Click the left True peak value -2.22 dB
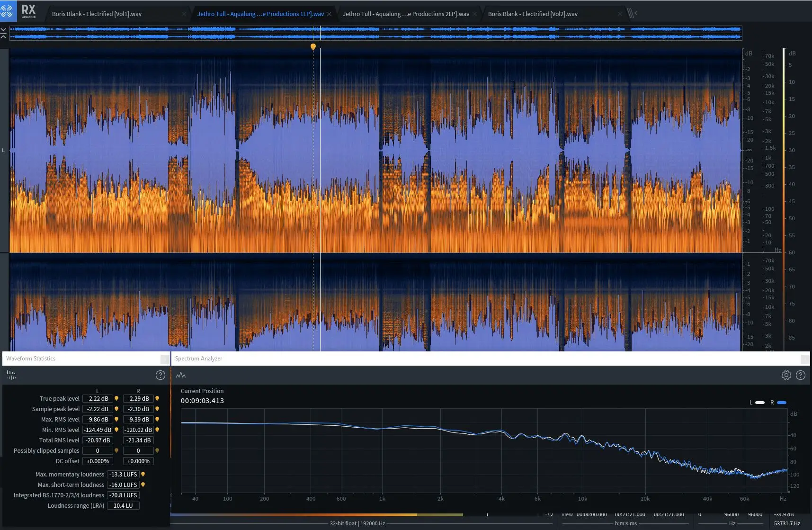This screenshot has width=812, height=530. [x=98, y=398]
